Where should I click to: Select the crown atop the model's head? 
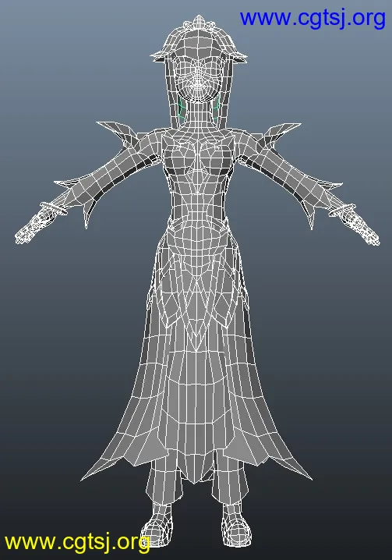199,23
